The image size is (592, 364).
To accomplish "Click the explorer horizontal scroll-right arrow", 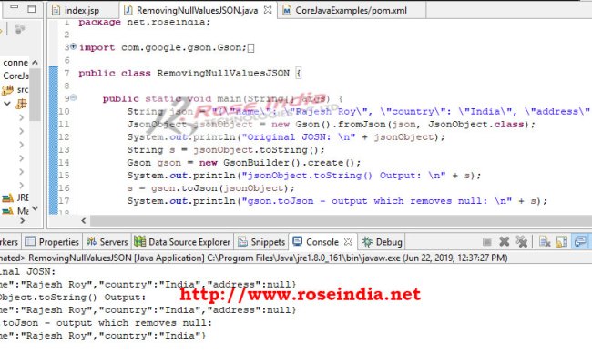I will (22, 221).
